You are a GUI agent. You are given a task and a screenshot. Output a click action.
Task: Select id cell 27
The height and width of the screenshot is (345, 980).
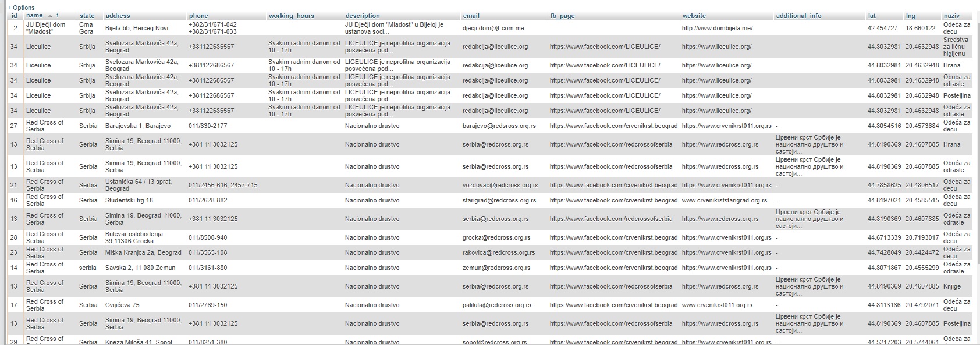(x=14, y=126)
